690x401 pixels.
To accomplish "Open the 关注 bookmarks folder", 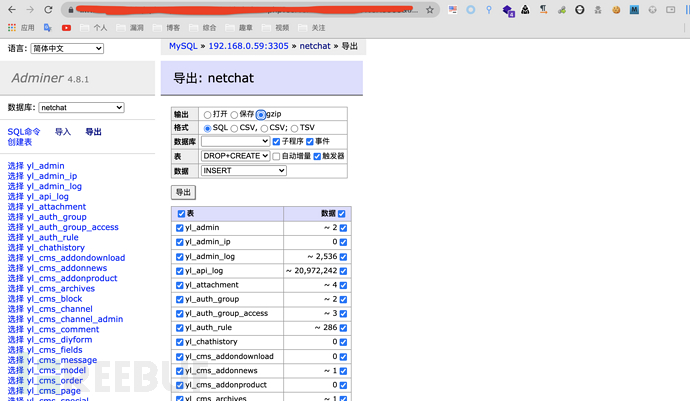I will click(x=312, y=28).
